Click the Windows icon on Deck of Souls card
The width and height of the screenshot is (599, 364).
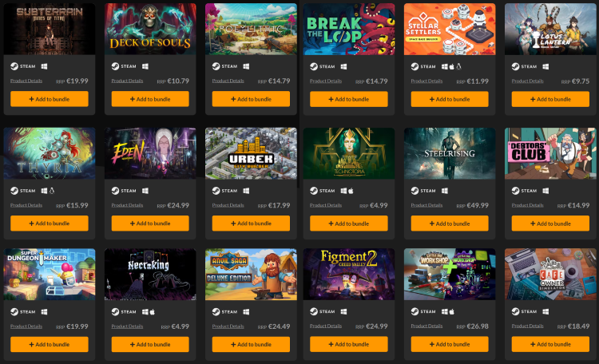click(x=145, y=66)
